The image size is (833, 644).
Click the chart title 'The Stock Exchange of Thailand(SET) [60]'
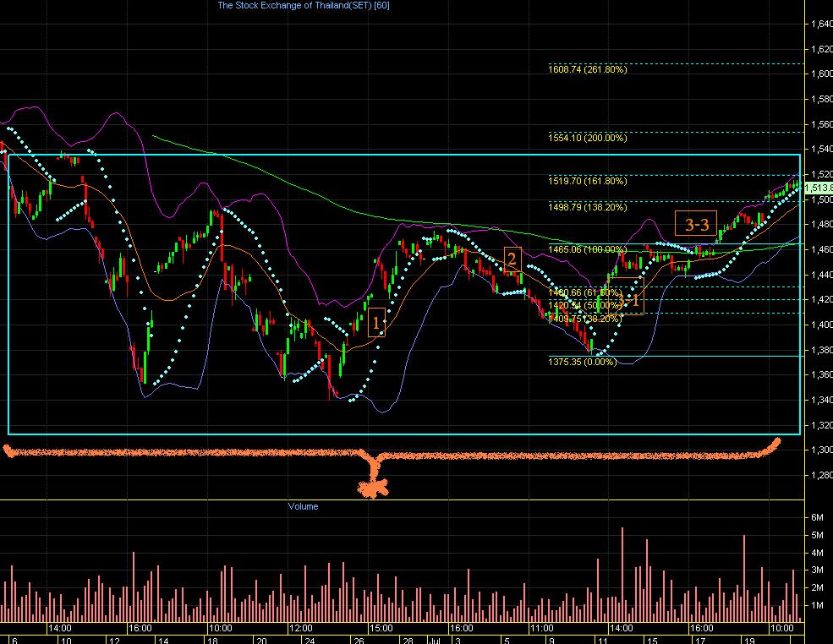304,5
